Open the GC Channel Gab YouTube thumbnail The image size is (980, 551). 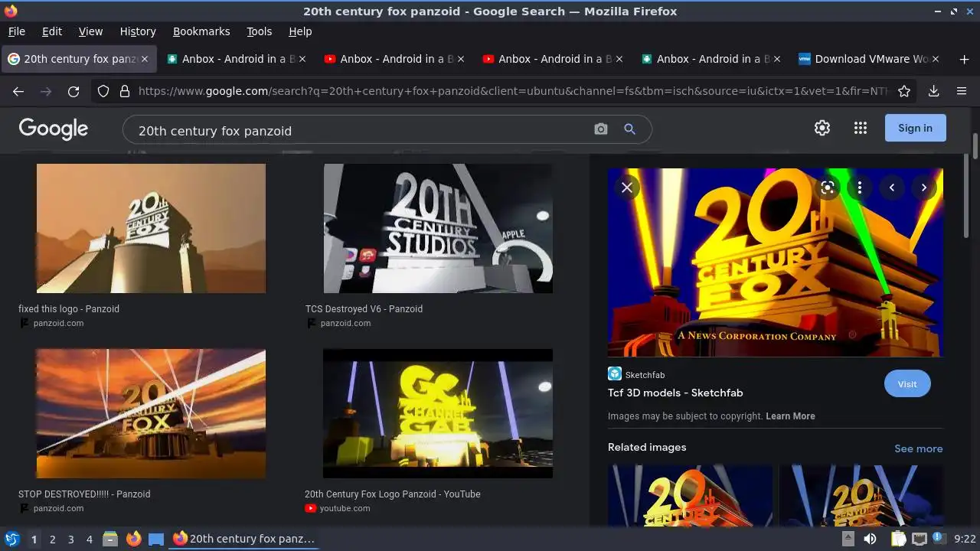click(438, 413)
